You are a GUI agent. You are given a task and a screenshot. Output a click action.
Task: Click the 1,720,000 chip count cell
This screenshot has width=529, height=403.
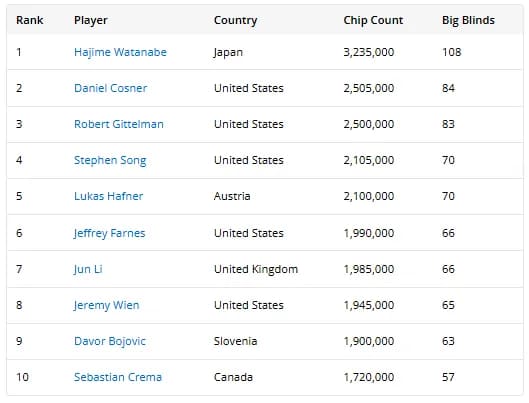coord(369,377)
